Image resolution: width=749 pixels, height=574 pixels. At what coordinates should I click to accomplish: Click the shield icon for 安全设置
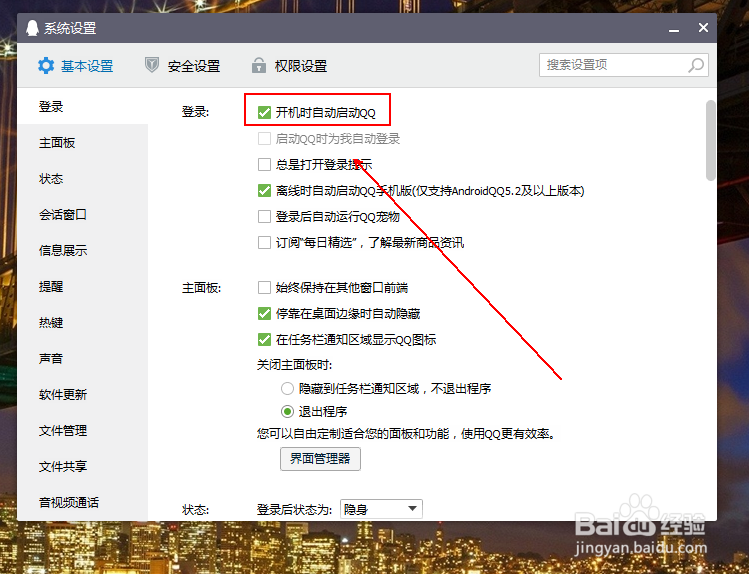[x=152, y=65]
